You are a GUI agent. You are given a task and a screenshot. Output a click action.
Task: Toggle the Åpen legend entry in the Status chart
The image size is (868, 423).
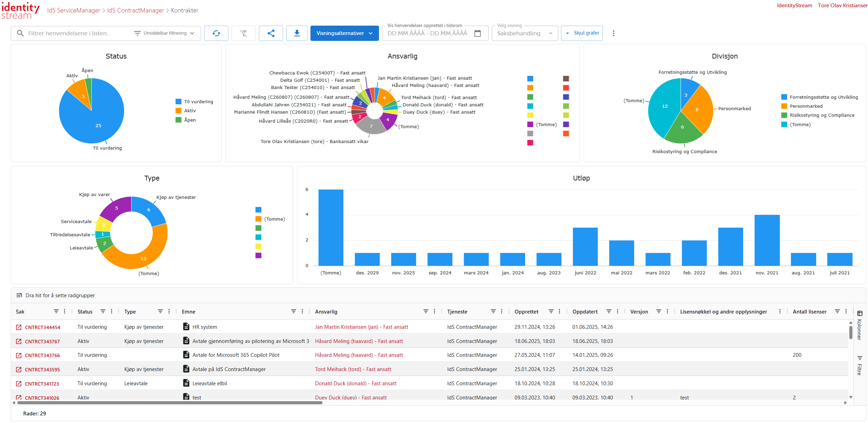tap(189, 120)
